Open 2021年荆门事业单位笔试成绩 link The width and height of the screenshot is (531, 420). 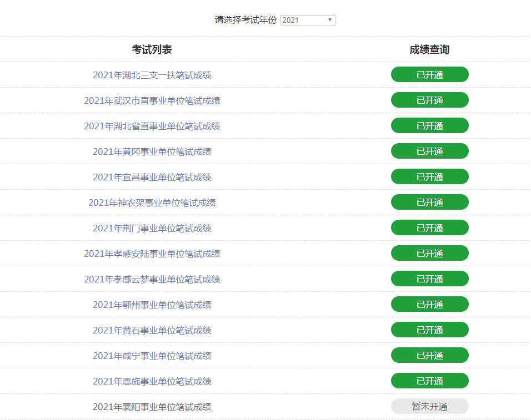tap(152, 228)
